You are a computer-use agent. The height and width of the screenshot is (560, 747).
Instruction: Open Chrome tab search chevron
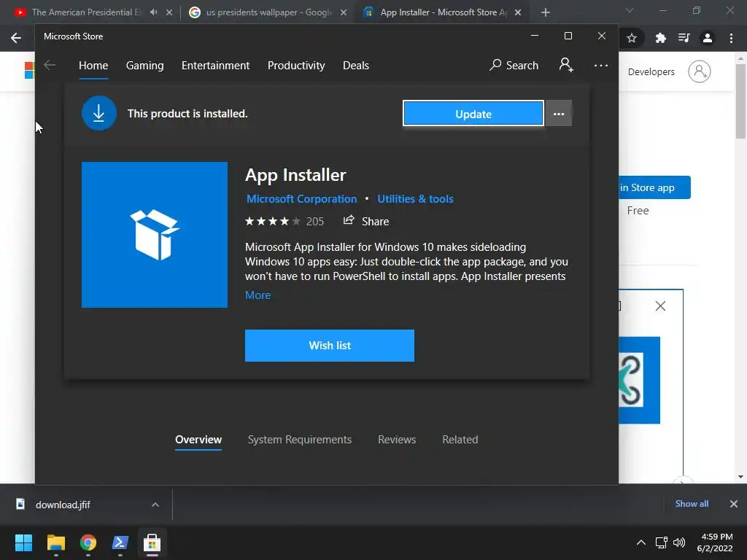630,10
